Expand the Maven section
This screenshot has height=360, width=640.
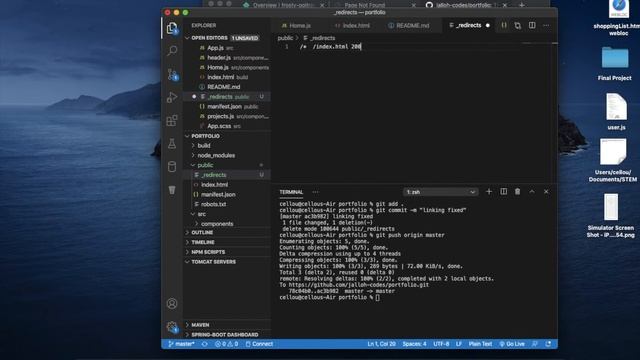200,325
